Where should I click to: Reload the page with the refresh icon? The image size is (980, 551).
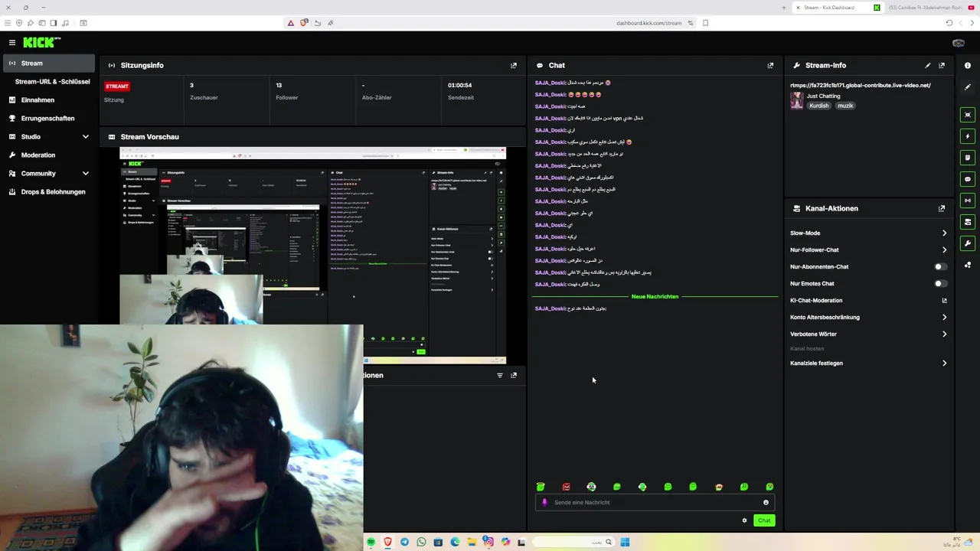pos(949,23)
